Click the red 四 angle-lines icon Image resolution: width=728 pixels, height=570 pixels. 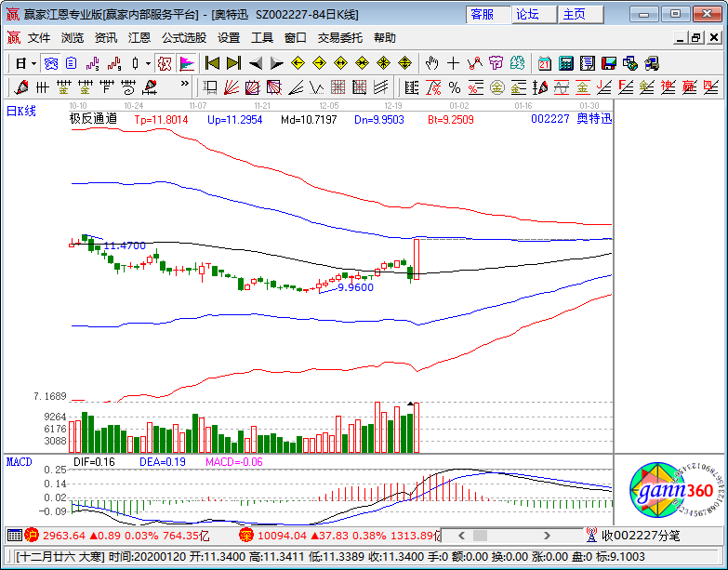point(711,86)
